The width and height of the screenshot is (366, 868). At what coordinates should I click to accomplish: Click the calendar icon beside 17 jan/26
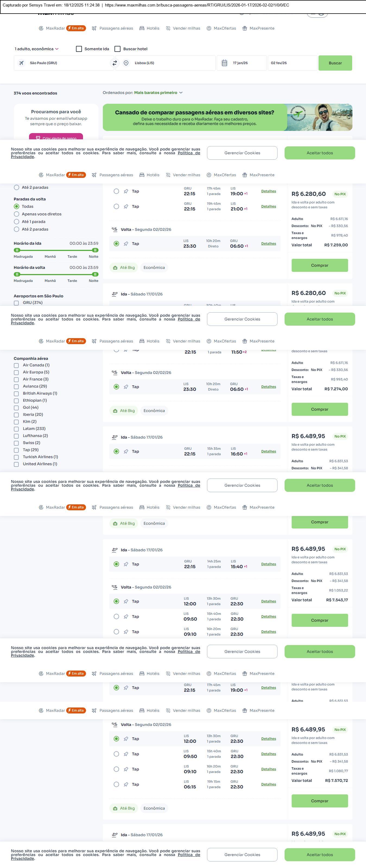click(224, 63)
